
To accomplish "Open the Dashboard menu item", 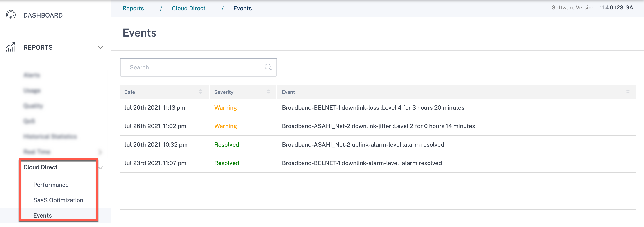I will pos(43,15).
